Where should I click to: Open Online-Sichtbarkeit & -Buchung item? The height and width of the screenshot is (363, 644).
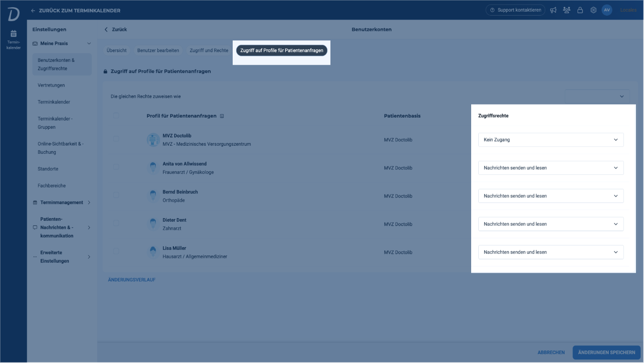point(62,148)
